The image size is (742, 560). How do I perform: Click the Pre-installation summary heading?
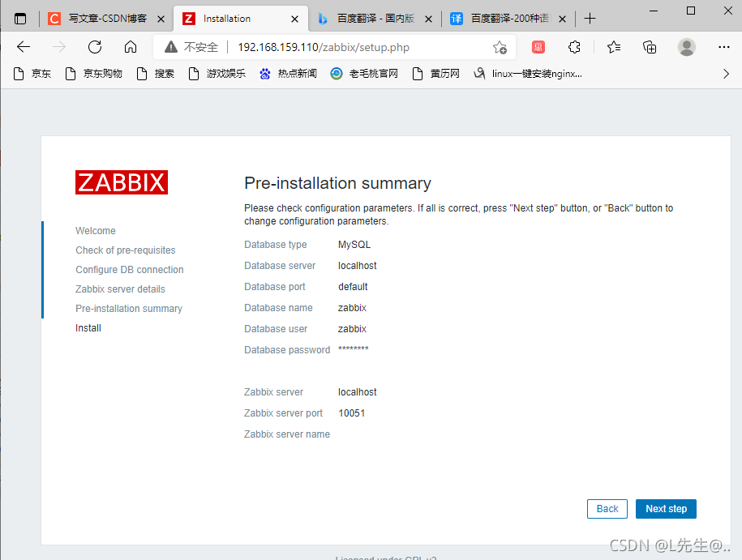coord(337,183)
